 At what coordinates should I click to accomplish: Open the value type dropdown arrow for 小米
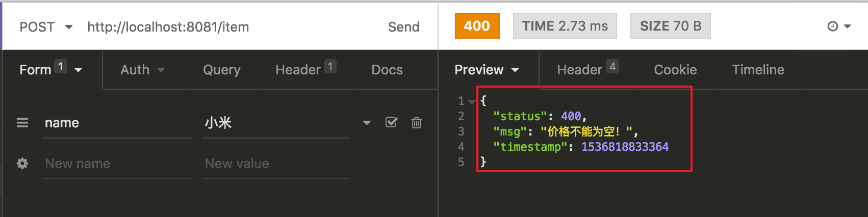pos(367,123)
